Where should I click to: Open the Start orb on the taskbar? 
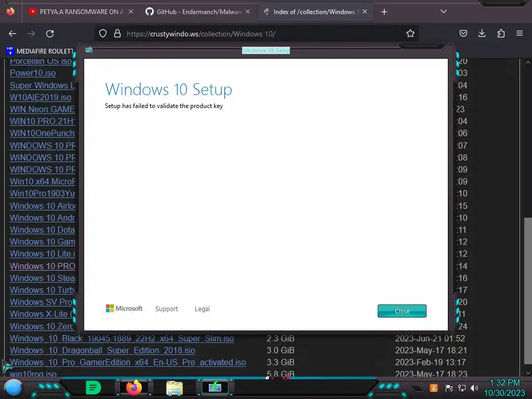tap(13, 388)
